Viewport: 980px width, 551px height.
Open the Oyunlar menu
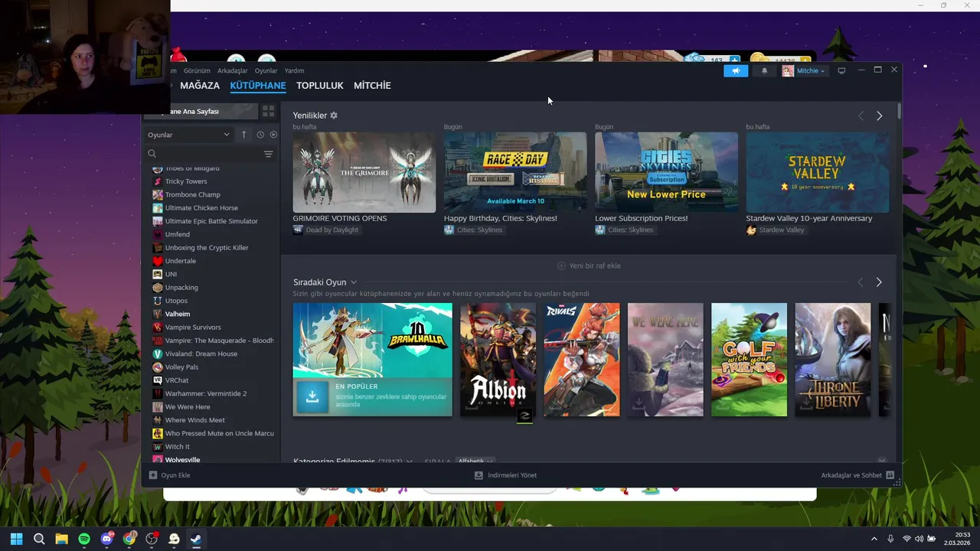266,70
